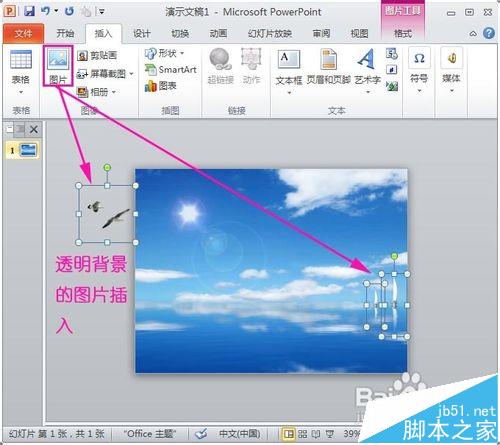This screenshot has height=445, width=500.
Task: Undo the last action
Action: click(46, 11)
